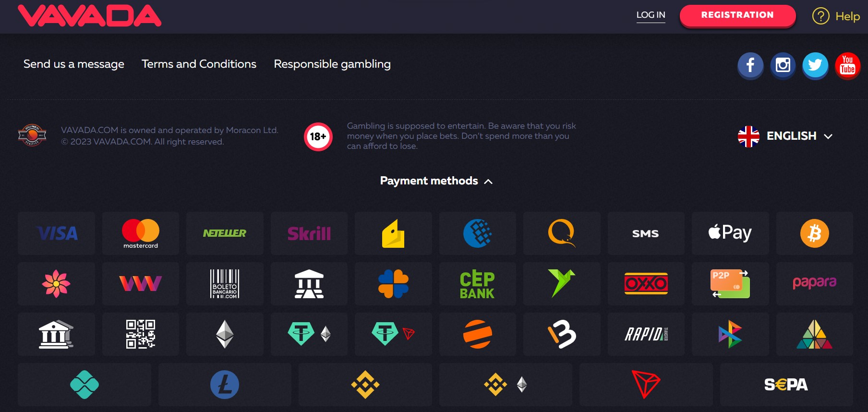The image size is (868, 412).
Task: Choose the SEPA payment tile
Action: 786,385
